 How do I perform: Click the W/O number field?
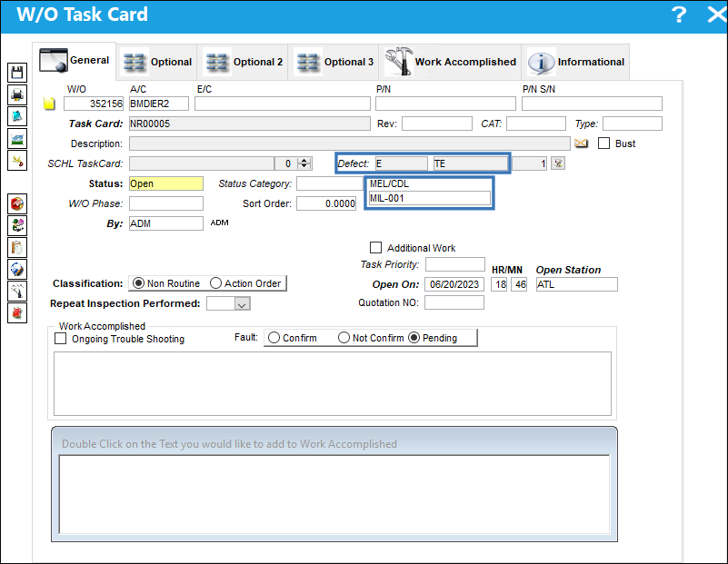click(94, 104)
